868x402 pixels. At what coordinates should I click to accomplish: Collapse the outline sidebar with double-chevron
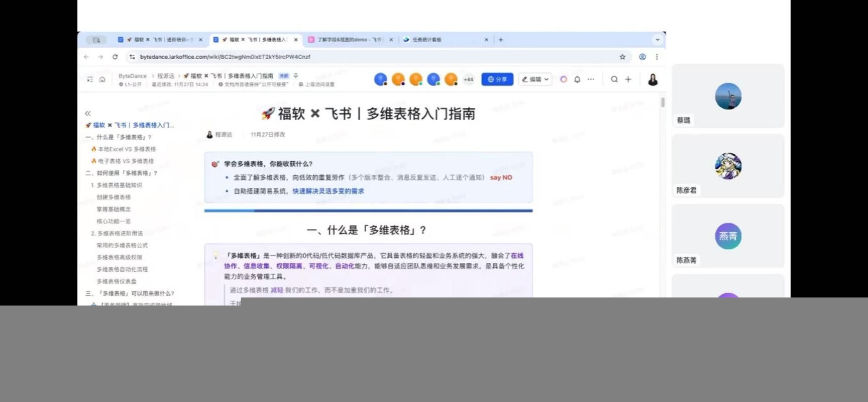coord(88,114)
